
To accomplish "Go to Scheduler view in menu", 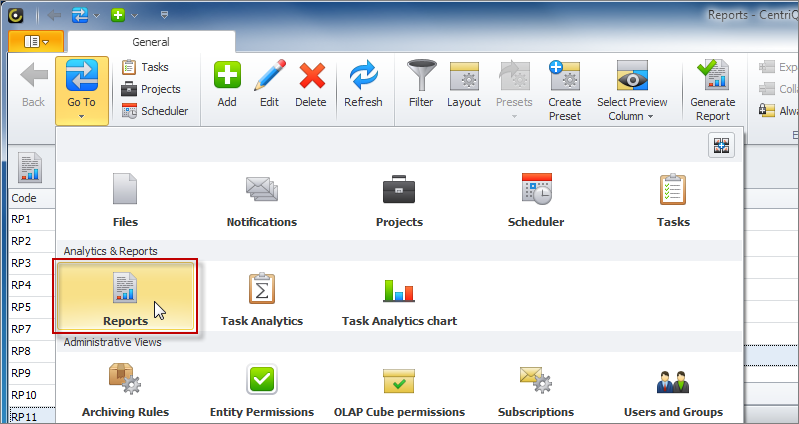I will coord(536,200).
